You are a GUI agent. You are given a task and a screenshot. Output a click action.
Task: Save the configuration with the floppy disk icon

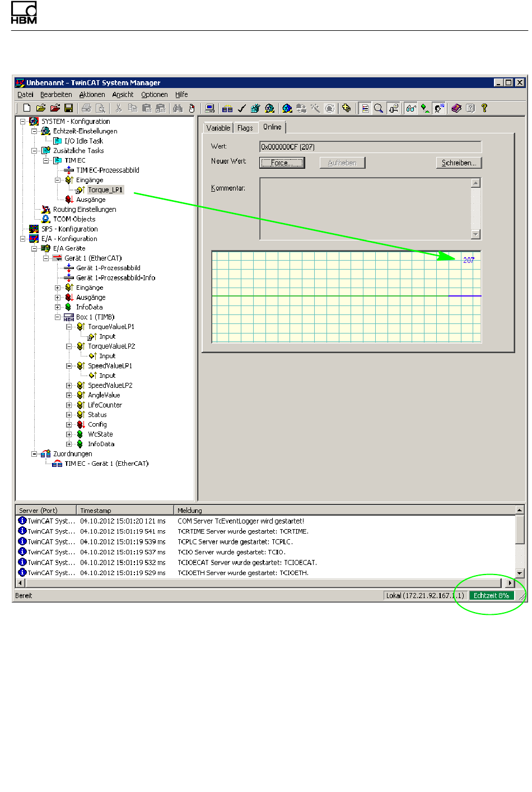(x=68, y=108)
